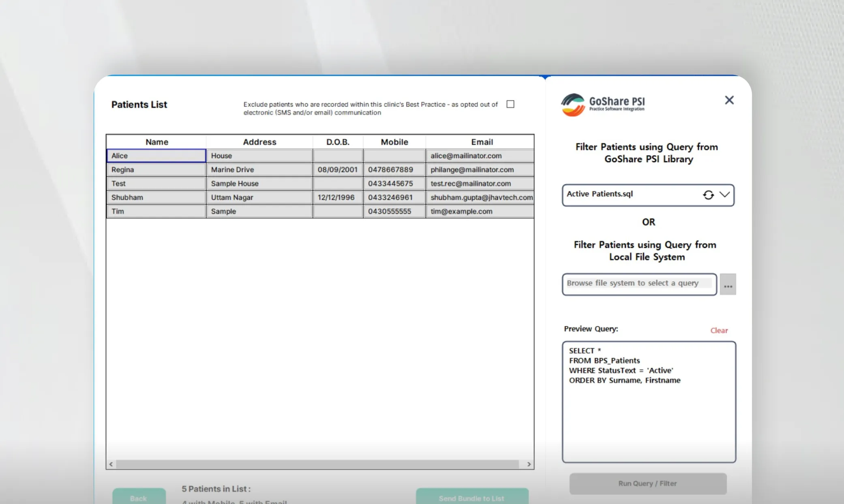Image resolution: width=844 pixels, height=504 pixels.
Task: Click the GoShare PSI logo
Action: tap(602, 105)
